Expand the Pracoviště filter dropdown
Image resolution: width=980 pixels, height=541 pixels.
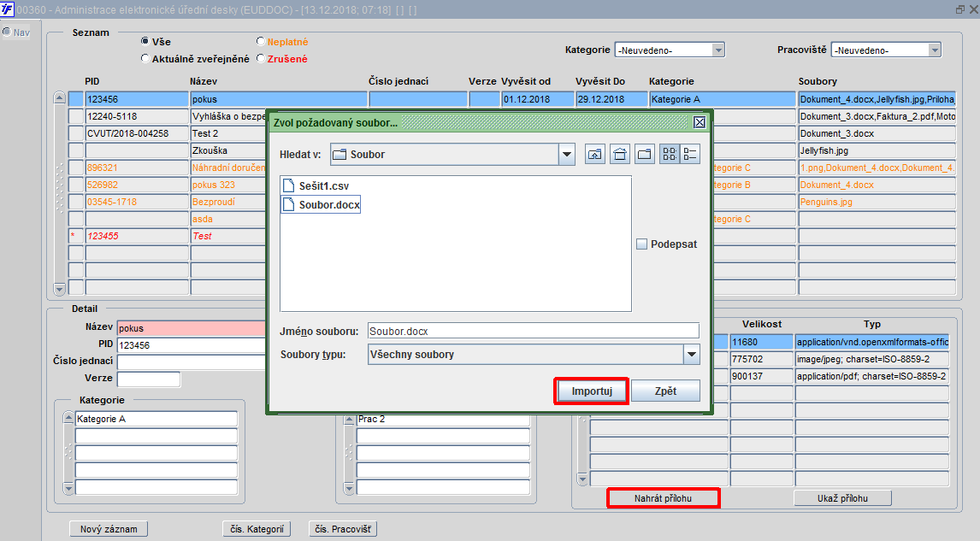coord(935,50)
